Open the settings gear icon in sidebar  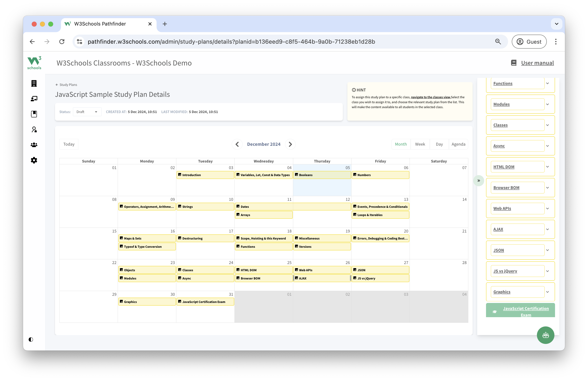point(34,160)
